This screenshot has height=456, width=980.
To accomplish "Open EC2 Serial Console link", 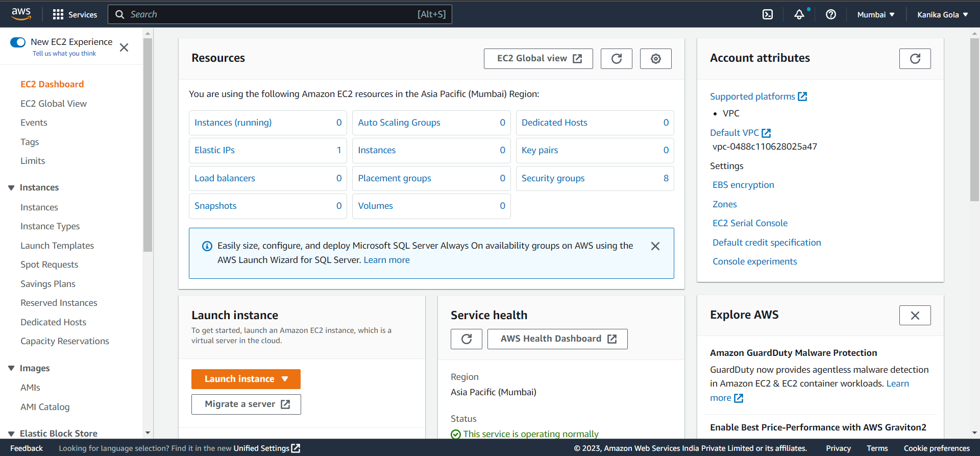I will coord(750,223).
